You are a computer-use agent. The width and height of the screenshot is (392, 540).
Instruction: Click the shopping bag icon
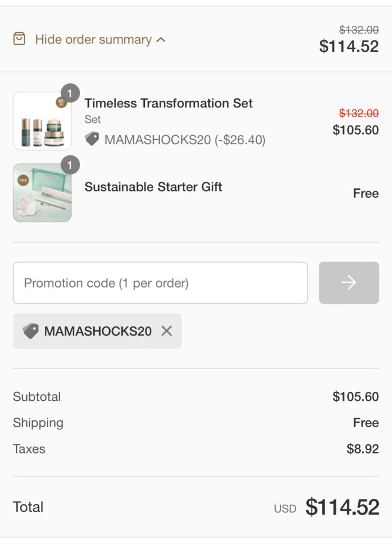point(19,39)
